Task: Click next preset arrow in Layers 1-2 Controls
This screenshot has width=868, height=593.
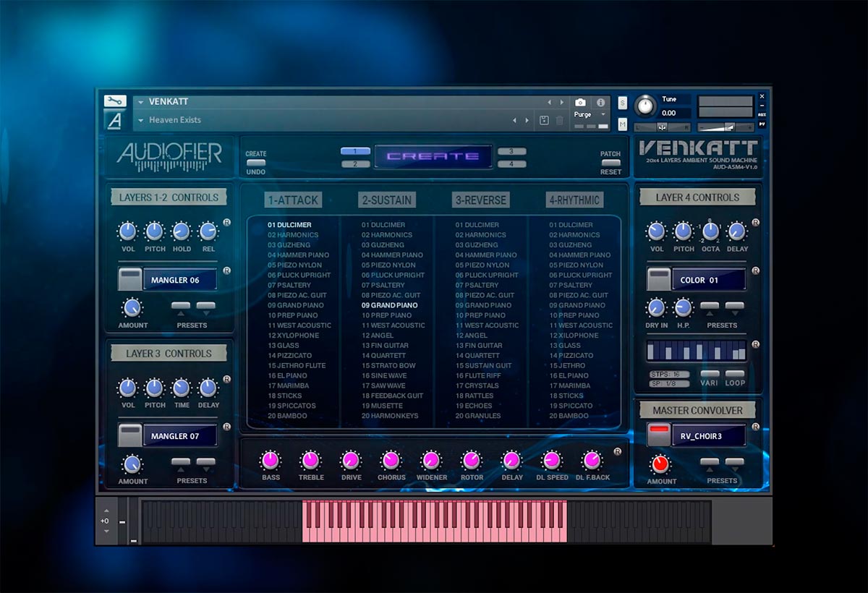Action: click(x=205, y=307)
